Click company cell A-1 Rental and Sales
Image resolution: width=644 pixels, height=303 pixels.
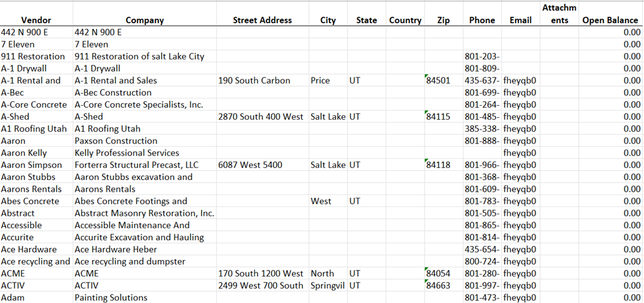pos(145,81)
